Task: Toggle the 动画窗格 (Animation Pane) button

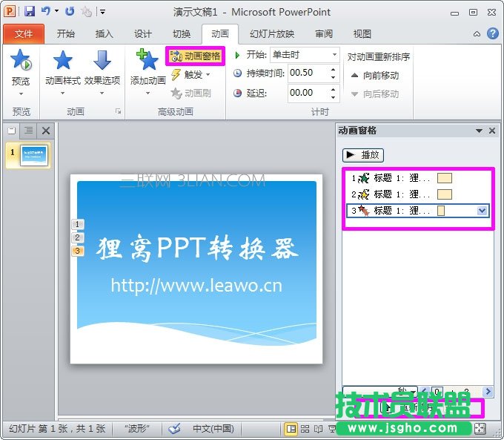Action: 195,56
